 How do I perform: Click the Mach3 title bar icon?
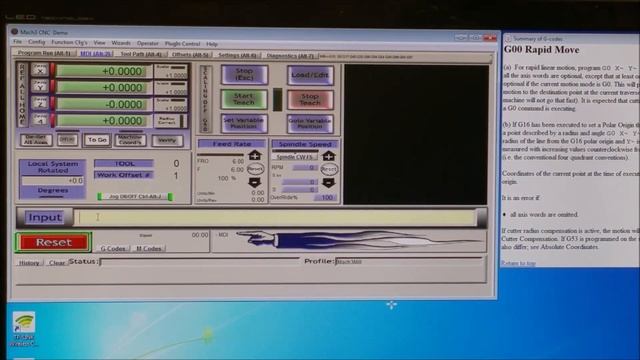(x=14, y=31)
